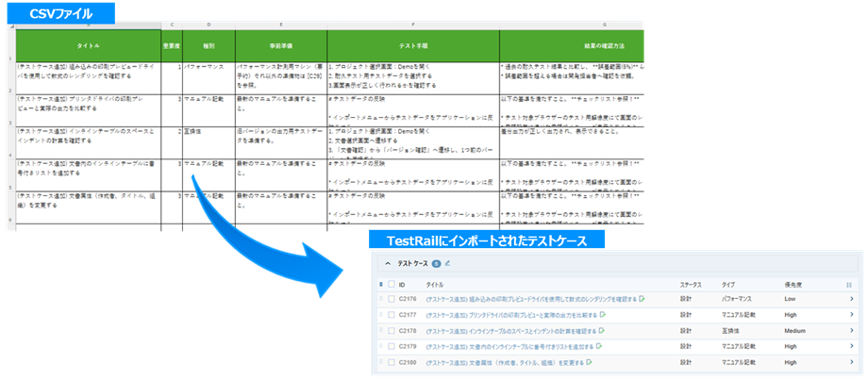Click the green edit icon after C2176 title
The height and width of the screenshot is (381, 868).
(642, 299)
